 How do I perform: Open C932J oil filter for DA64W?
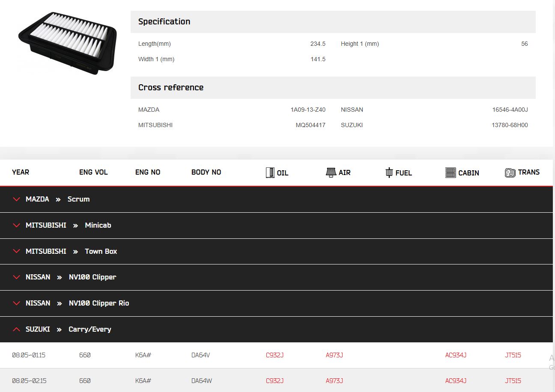pyautogui.click(x=275, y=381)
